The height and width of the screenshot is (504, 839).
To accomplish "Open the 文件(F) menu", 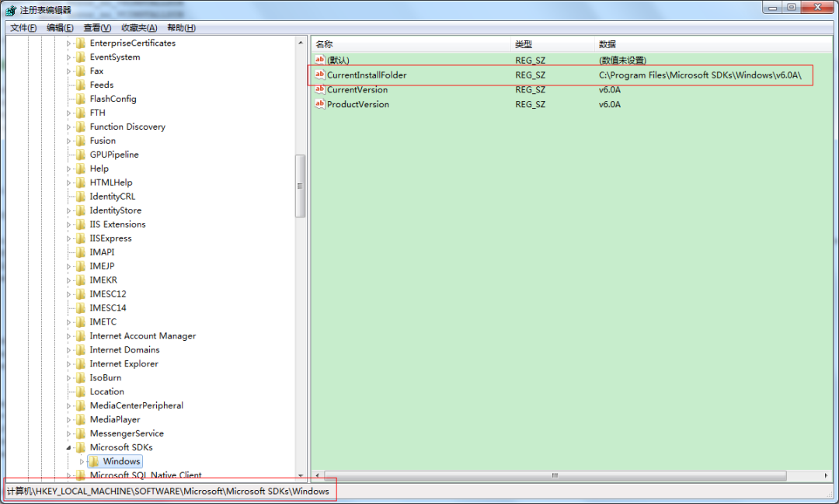I will click(x=23, y=28).
